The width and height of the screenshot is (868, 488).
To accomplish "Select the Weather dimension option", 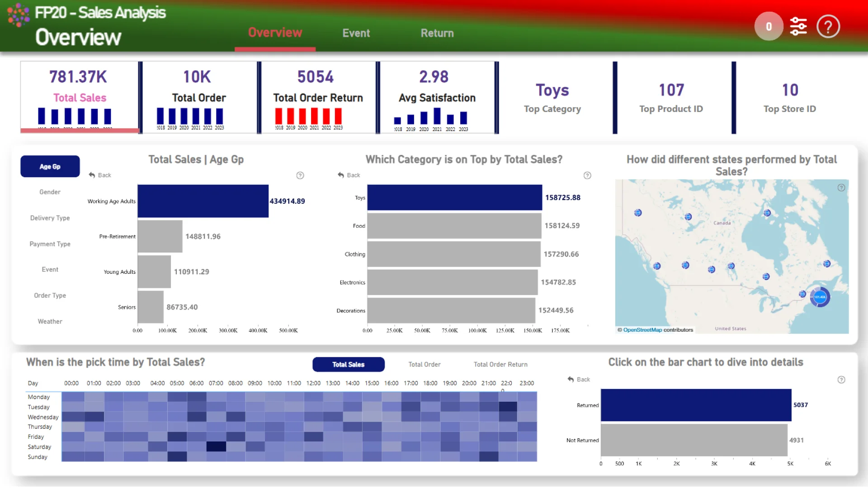I will coord(50,321).
